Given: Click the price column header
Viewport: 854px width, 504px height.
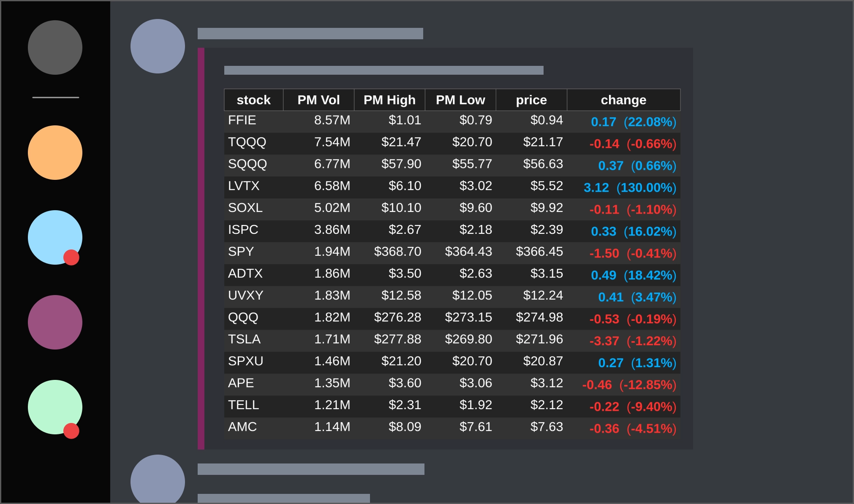Looking at the screenshot, I should click(531, 100).
